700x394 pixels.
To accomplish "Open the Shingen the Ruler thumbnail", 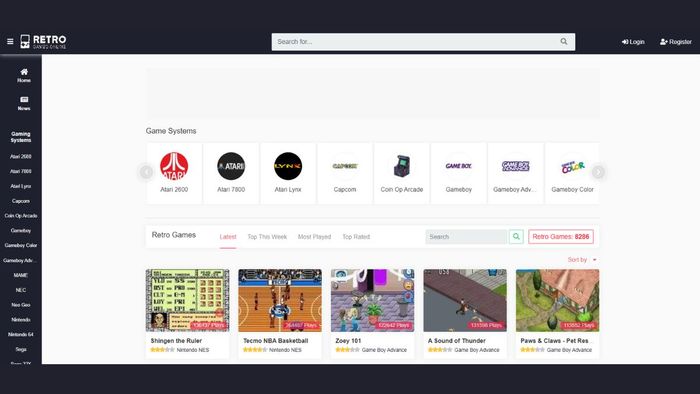I will [x=188, y=300].
